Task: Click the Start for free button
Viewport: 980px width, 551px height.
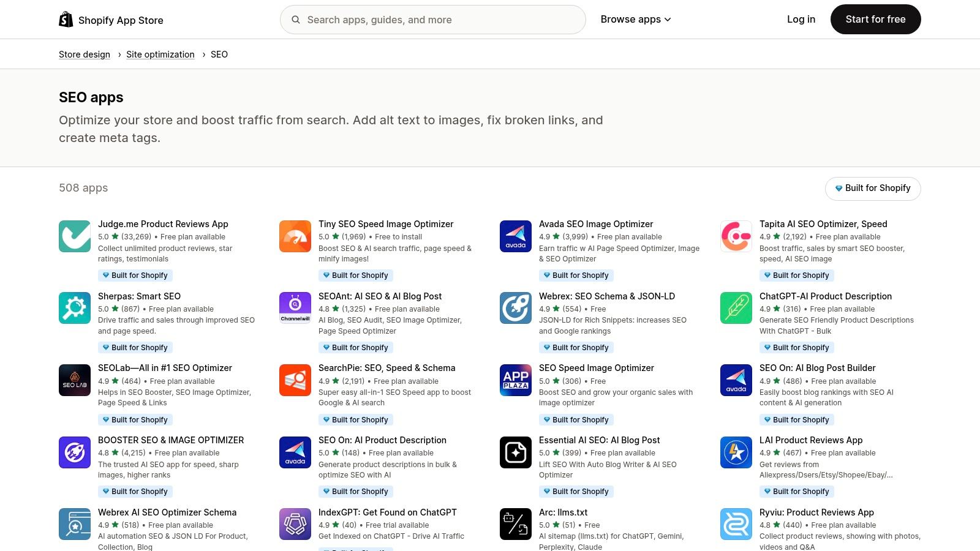Action: pos(875,19)
